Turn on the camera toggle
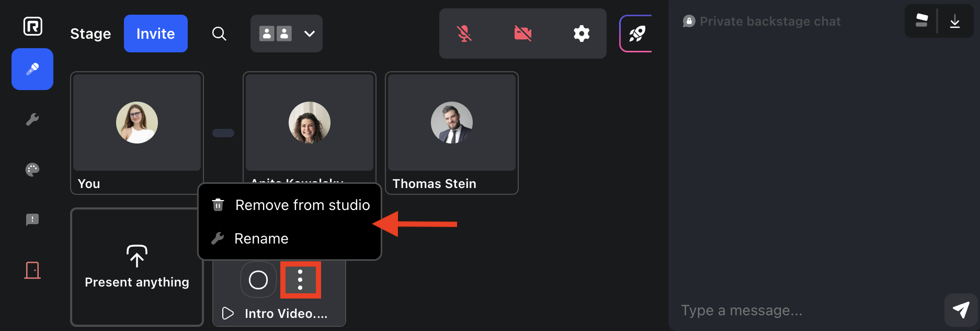 click(523, 34)
